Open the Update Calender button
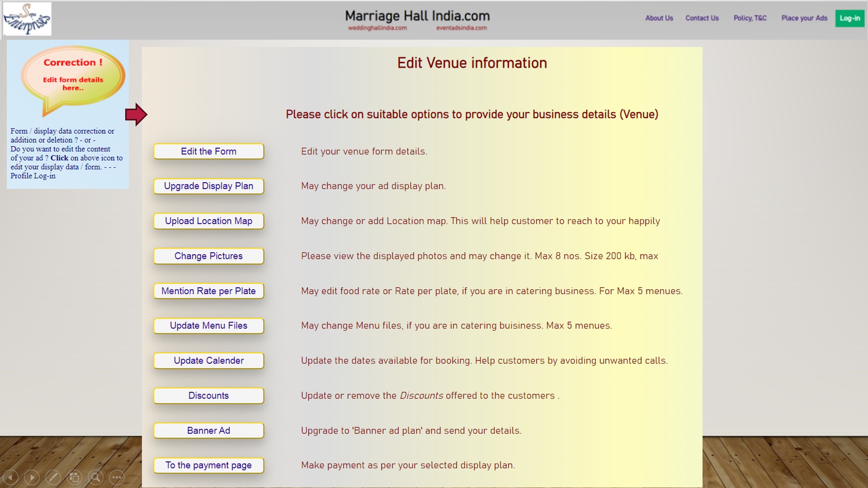Viewport: 868px width, 488px height. click(208, 361)
